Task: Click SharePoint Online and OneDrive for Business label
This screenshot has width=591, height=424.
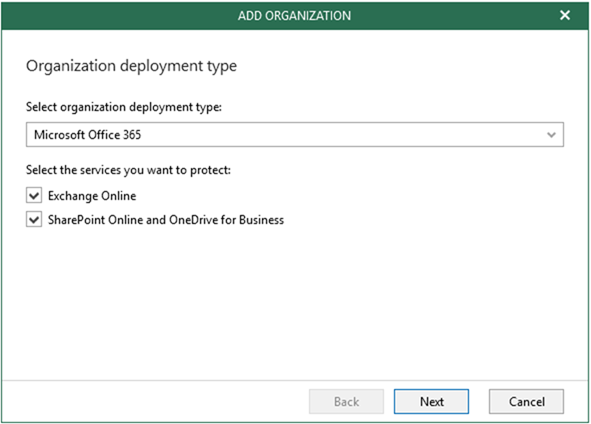Action: tap(166, 220)
